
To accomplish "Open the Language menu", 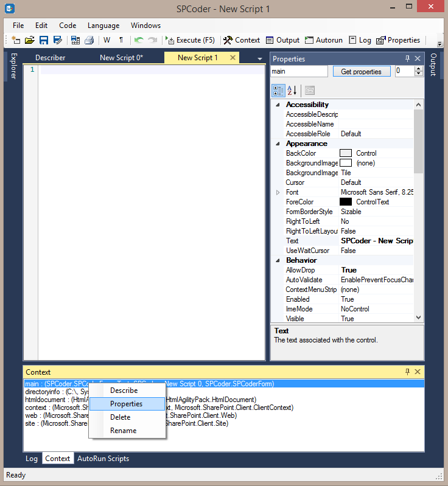I will click(x=103, y=26).
